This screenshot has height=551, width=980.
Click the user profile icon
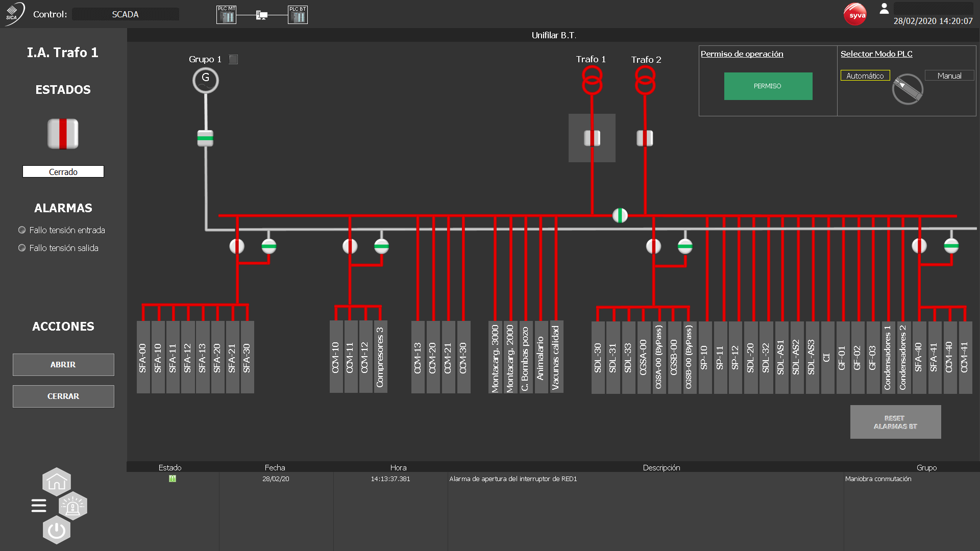click(884, 9)
